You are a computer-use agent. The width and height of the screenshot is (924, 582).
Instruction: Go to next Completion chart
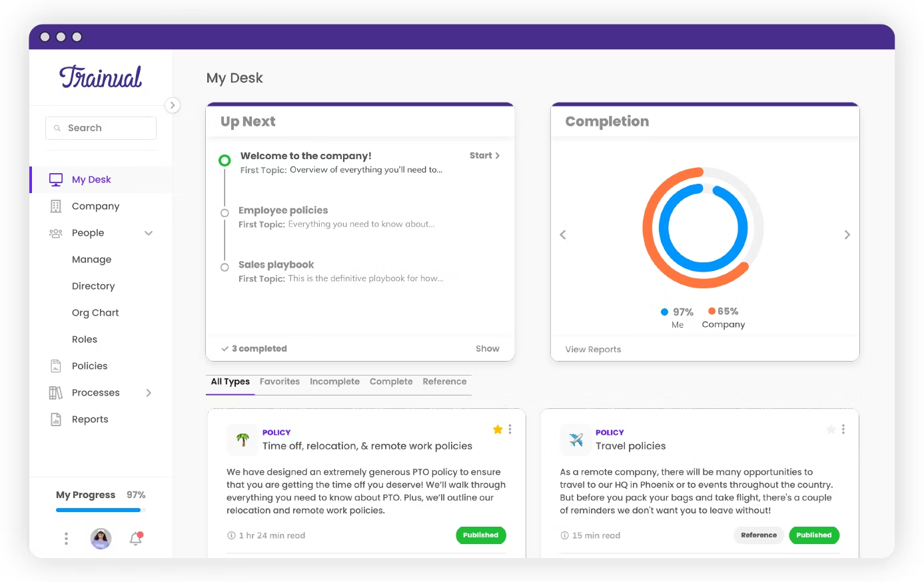847,234
